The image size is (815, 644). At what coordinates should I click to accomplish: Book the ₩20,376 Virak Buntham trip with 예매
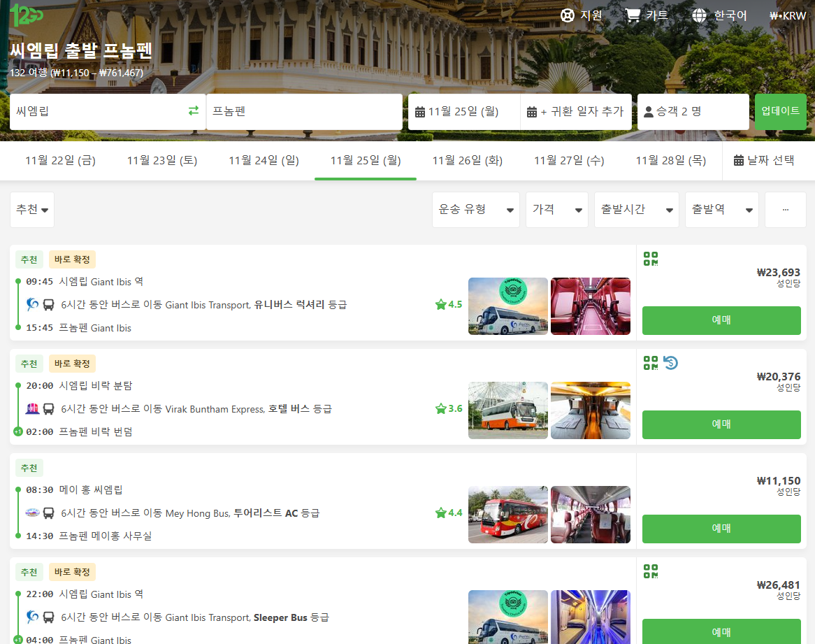coord(721,424)
